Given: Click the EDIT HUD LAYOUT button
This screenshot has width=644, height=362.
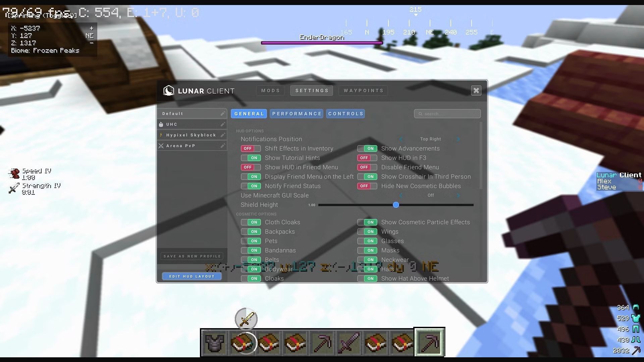Looking at the screenshot, I should (192, 276).
